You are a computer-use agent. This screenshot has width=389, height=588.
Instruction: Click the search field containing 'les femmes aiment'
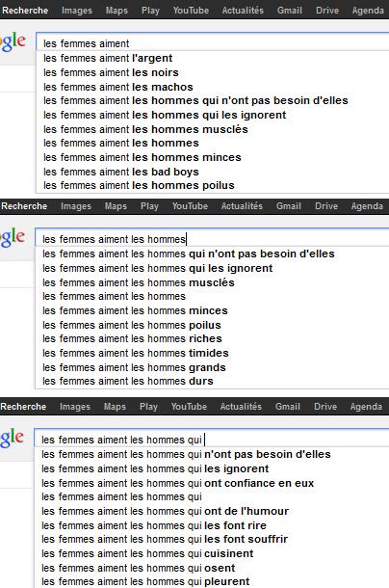[x=213, y=43]
